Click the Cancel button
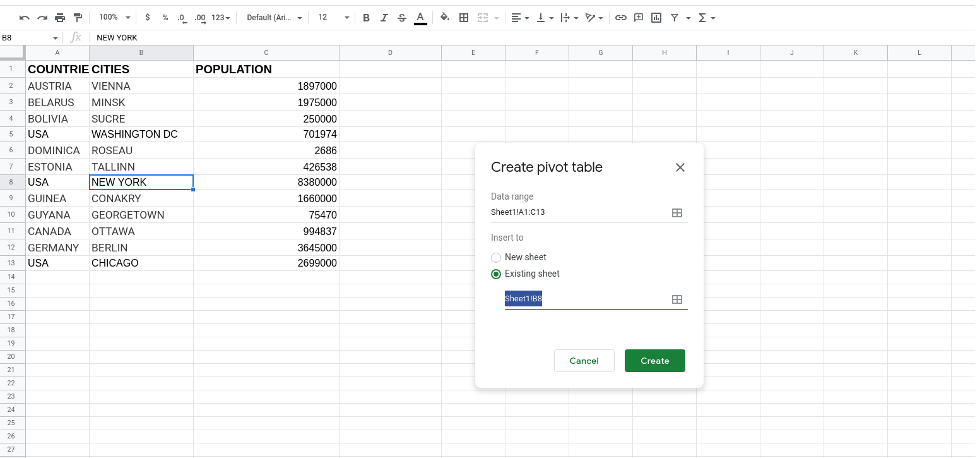Viewport: 977px width, 458px height. (584, 361)
